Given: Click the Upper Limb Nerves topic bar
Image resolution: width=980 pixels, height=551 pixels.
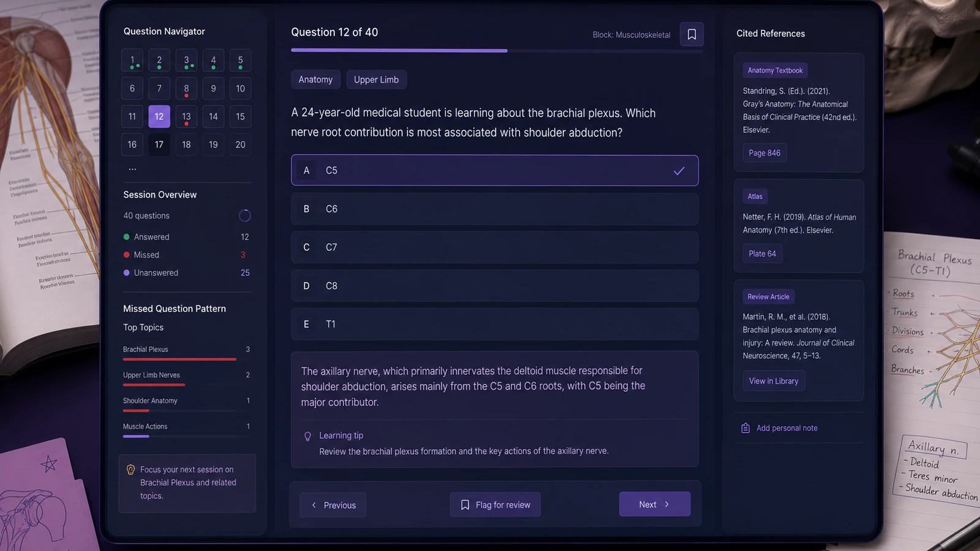Looking at the screenshot, I should [154, 385].
